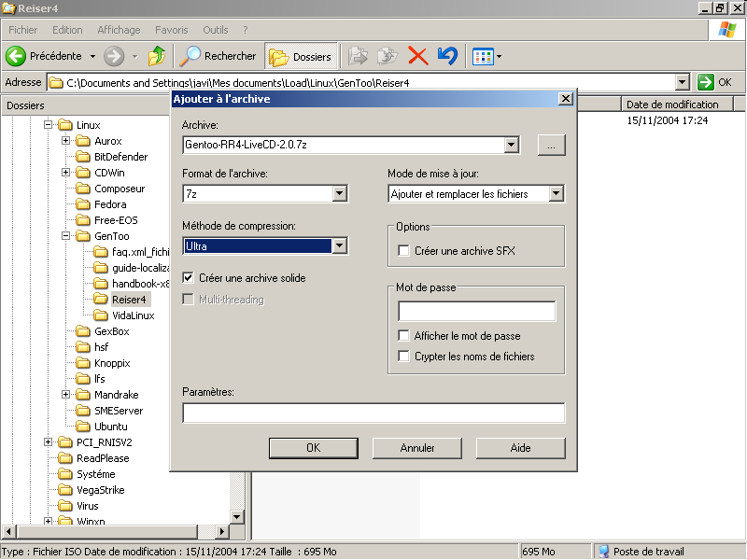
Task: Click the Copy To folder icon
Action: pos(388,56)
